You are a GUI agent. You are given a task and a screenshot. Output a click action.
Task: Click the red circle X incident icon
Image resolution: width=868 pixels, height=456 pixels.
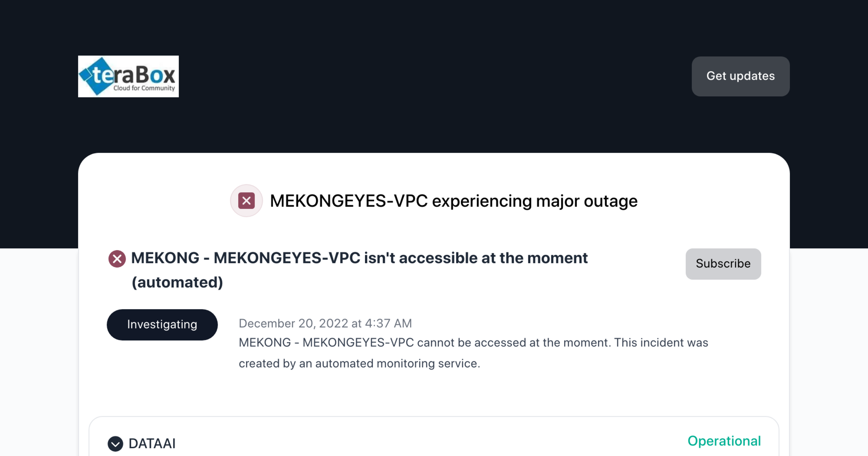117,259
